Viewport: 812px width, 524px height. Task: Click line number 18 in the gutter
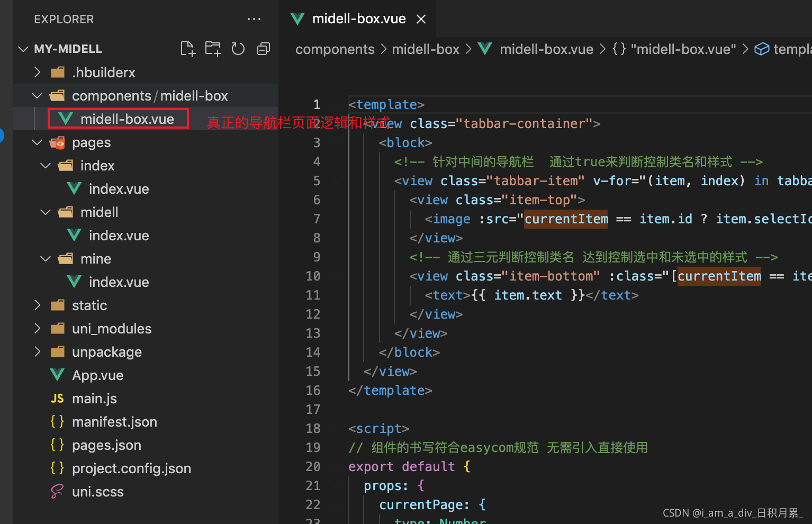(x=313, y=428)
